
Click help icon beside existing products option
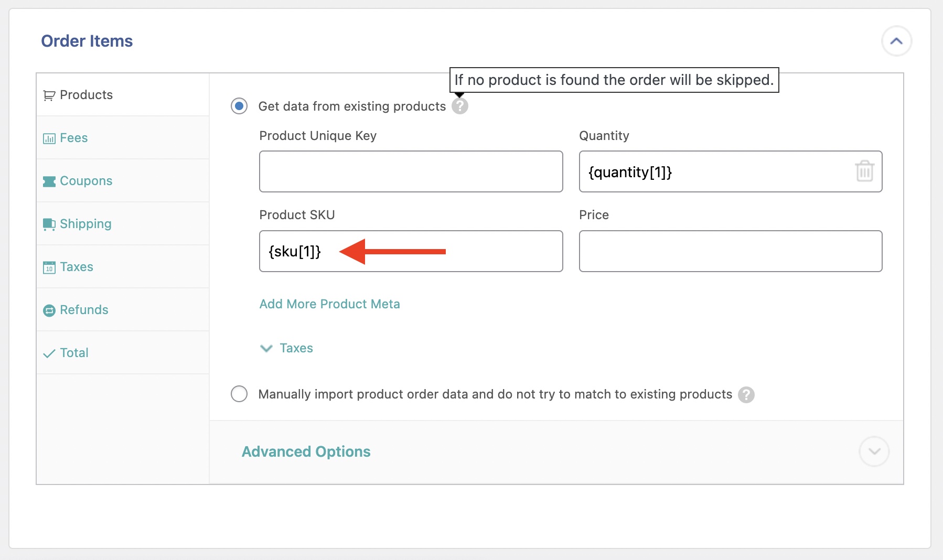460,106
